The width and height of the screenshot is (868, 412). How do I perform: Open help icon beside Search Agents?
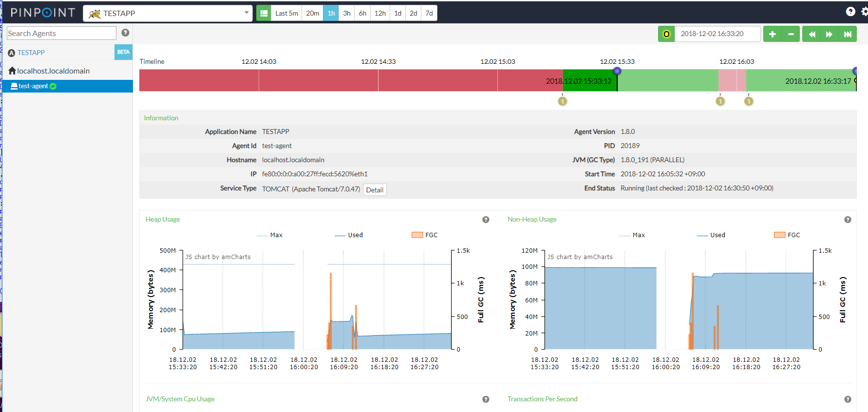[x=125, y=33]
